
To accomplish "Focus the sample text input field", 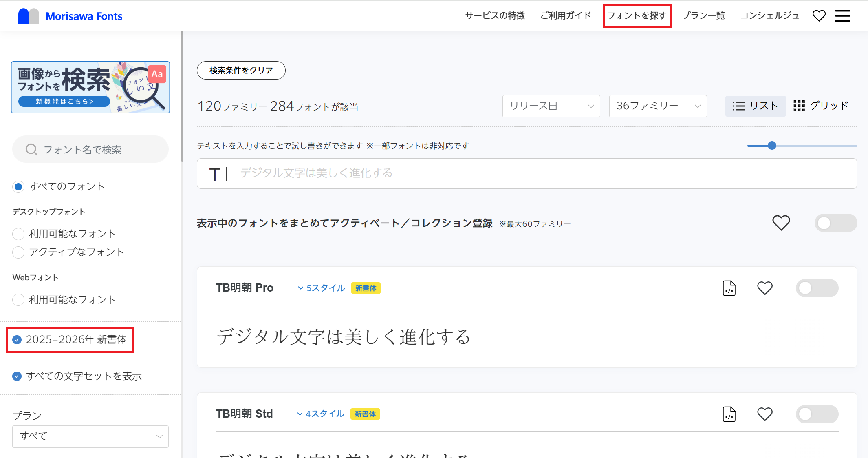I will [527, 174].
